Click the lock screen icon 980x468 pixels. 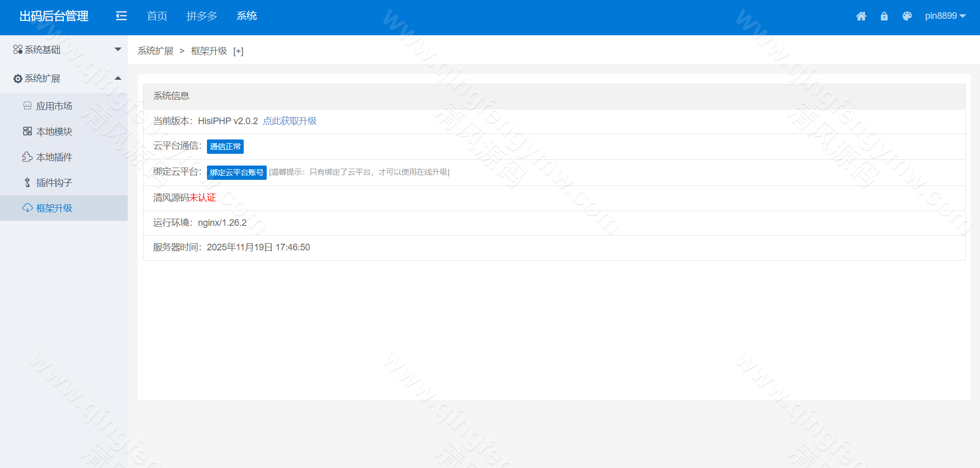(x=884, y=16)
